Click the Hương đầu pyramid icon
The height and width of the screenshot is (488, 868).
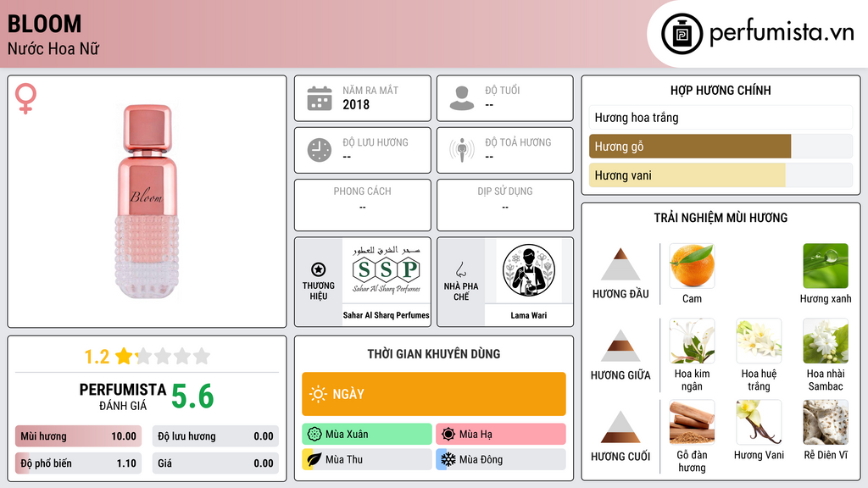pyautogui.click(x=620, y=264)
